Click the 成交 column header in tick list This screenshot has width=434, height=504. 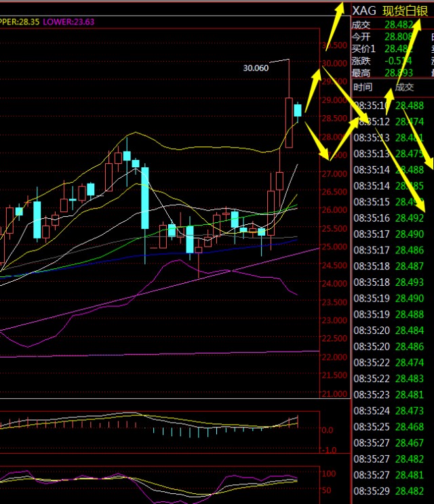[404, 87]
